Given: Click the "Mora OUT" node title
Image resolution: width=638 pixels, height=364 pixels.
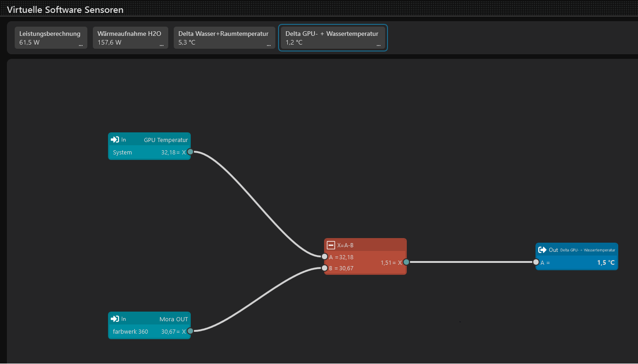Looking at the screenshot, I should tap(174, 319).
